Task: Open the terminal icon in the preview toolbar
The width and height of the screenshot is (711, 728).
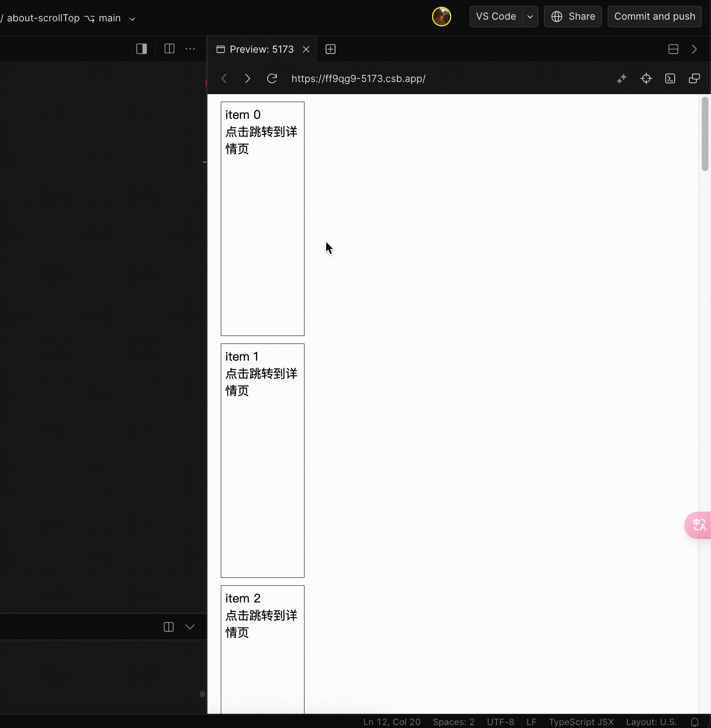Action: click(670, 79)
